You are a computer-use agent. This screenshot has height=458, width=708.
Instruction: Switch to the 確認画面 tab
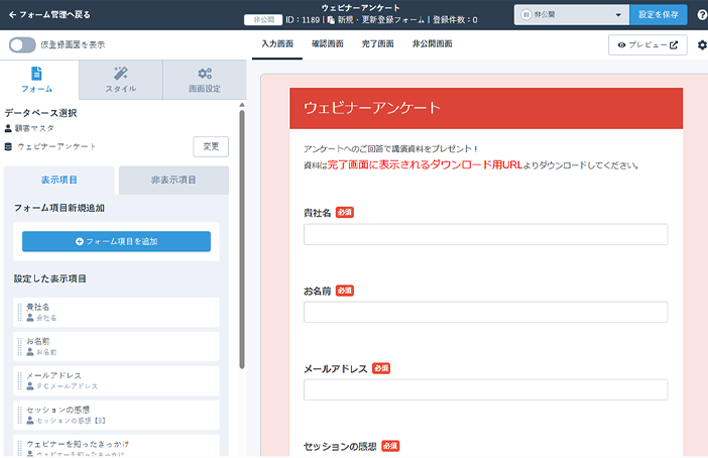[x=328, y=45]
